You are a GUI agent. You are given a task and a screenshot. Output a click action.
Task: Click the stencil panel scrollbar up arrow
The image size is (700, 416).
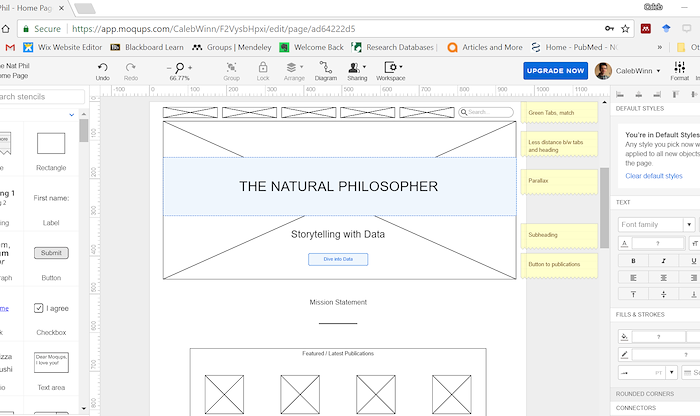click(x=83, y=115)
